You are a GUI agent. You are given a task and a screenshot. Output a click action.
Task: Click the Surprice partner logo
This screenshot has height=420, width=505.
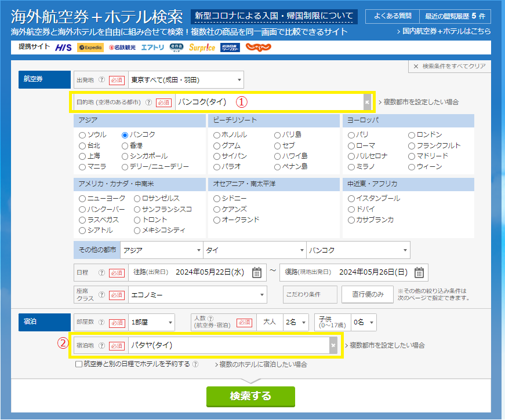coord(202,48)
